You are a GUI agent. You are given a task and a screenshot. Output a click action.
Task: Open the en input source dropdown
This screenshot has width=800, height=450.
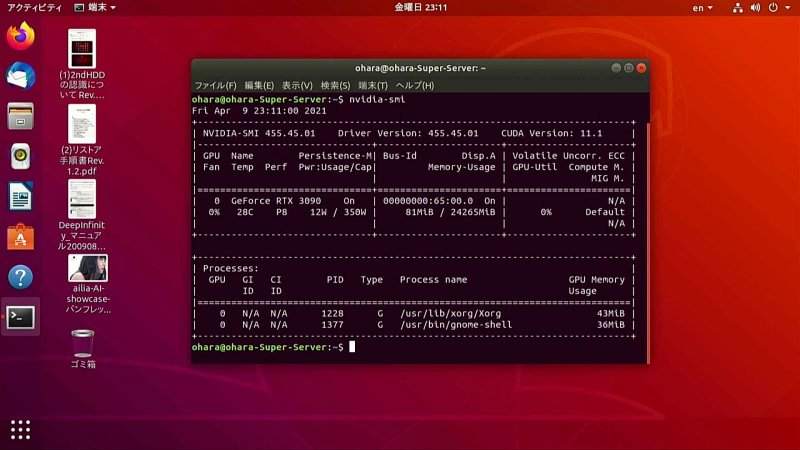[703, 8]
